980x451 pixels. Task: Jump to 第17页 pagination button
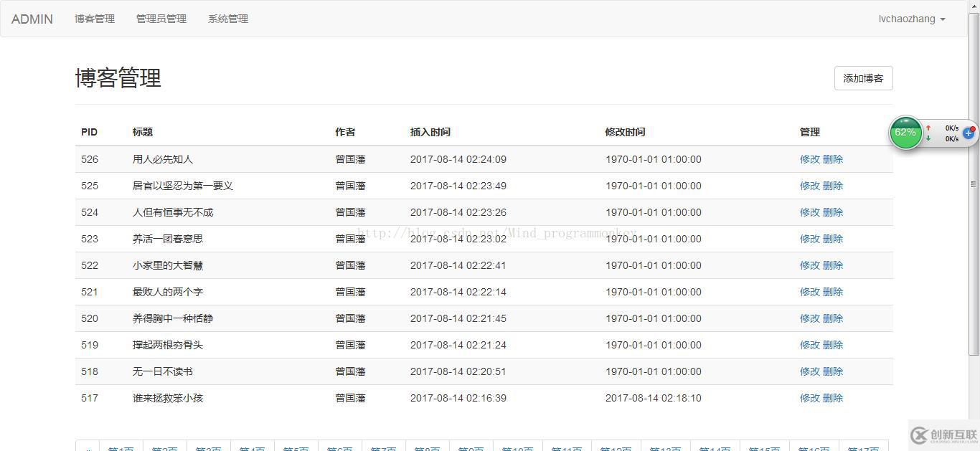(863, 448)
